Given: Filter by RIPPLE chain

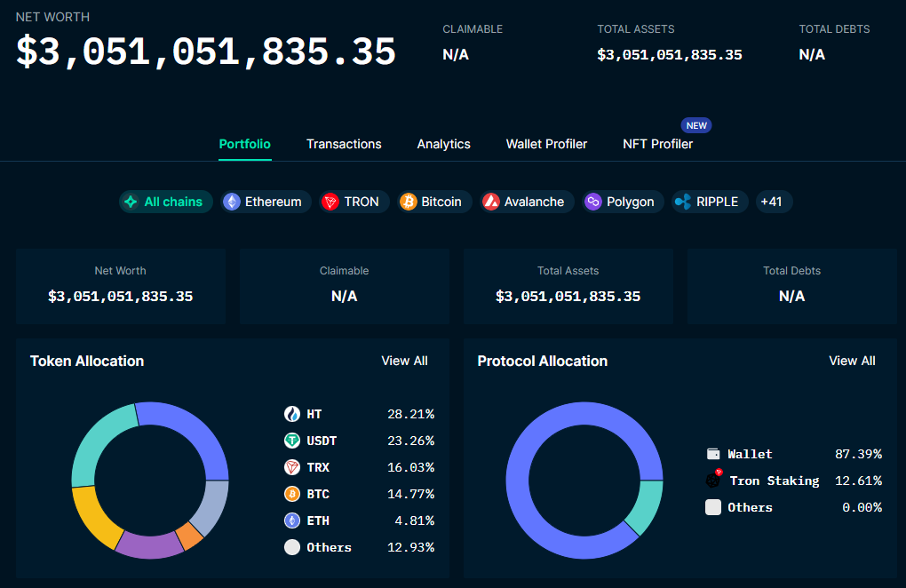Looking at the screenshot, I should (x=707, y=202).
